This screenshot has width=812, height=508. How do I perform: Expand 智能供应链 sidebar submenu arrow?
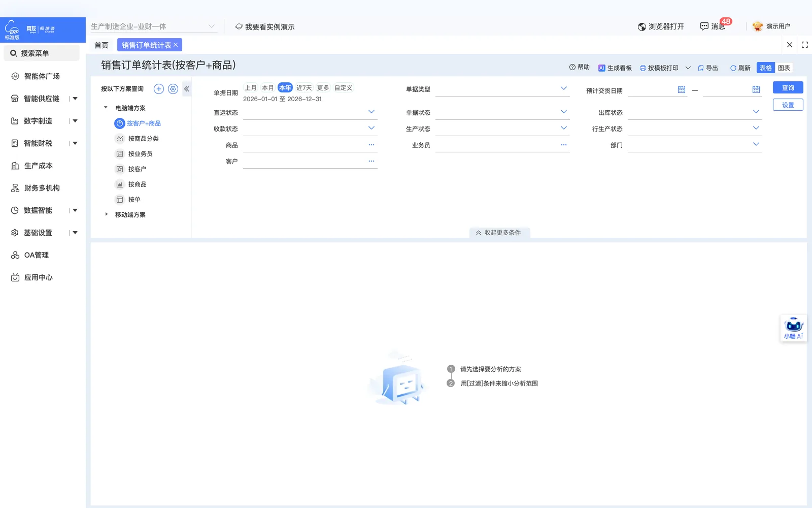(x=75, y=99)
